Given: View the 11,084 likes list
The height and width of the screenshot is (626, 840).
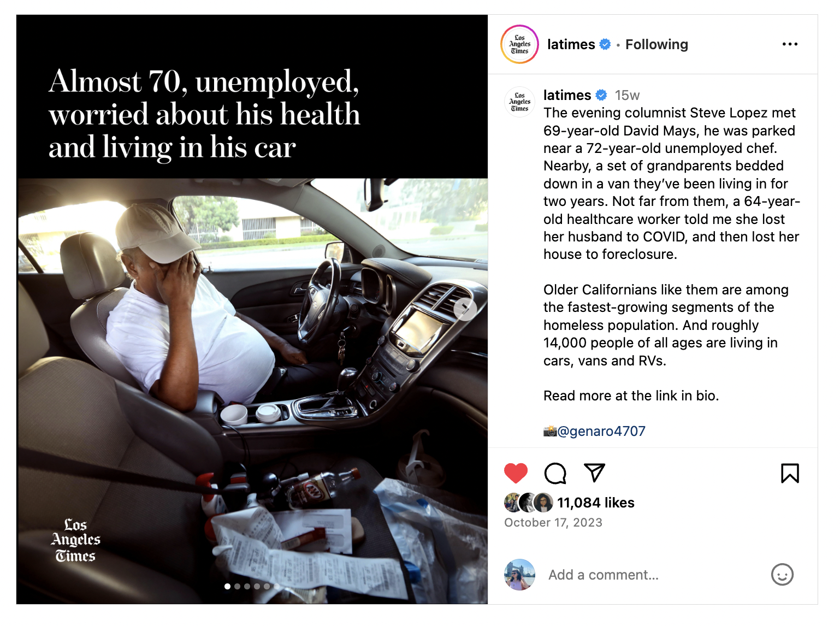Looking at the screenshot, I should coord(596,503).
